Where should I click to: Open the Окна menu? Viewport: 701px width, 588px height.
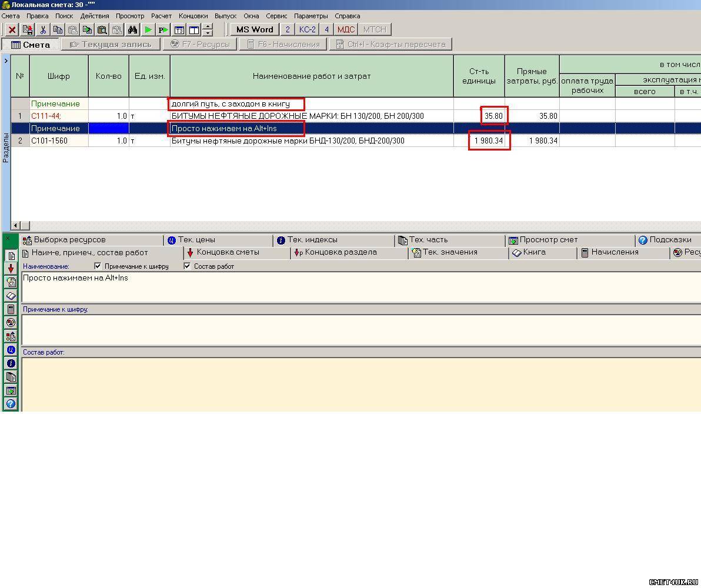pos(251,16)
